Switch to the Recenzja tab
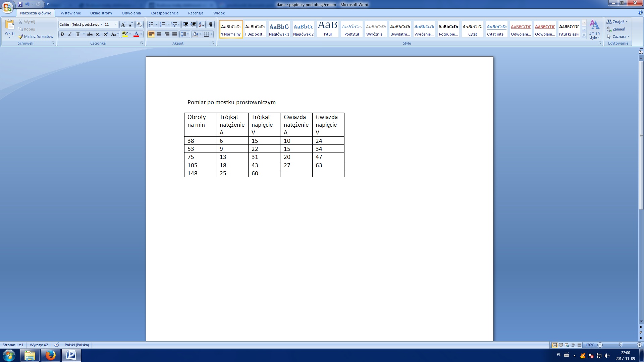The width and height of the screenshot is (644, 362). [196, 13]
